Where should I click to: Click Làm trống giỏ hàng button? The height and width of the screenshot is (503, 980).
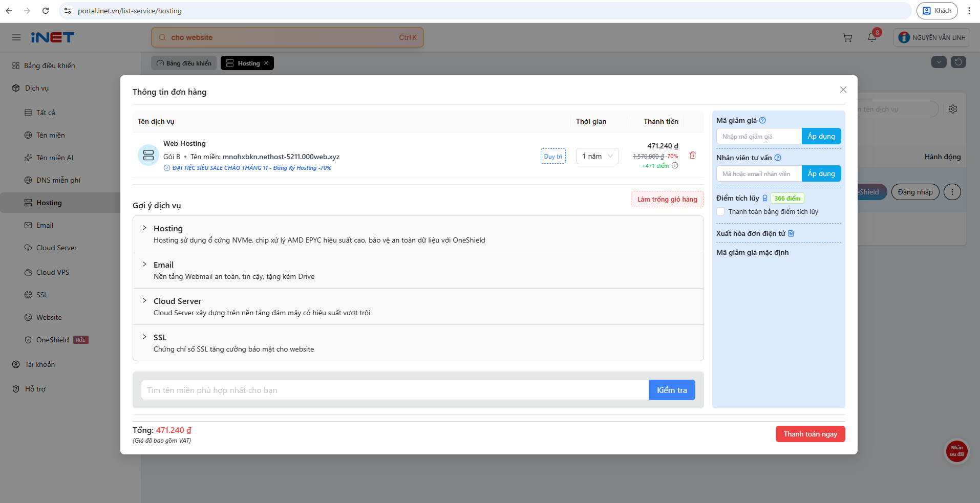667,199
